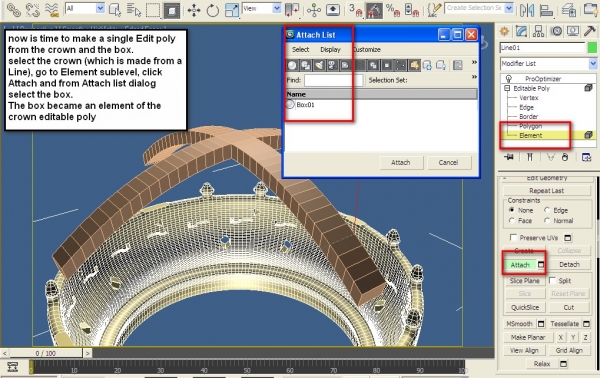Toggle 3D Snaps

pos(356,10)
